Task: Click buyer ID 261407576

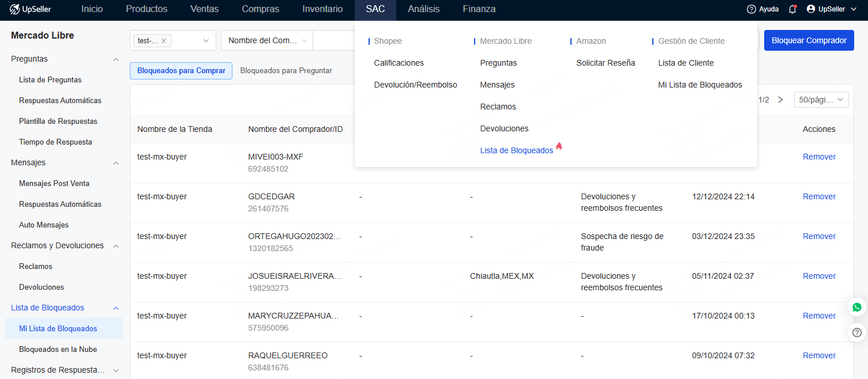Action: tap(268, 209)
